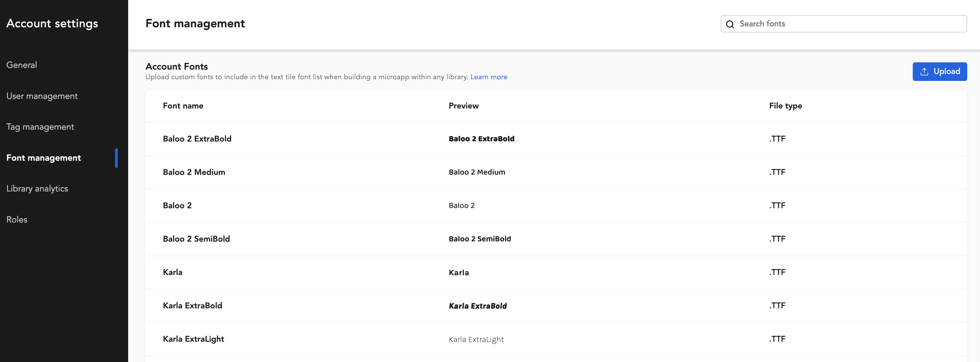Click the Preview column header
Viewport: 980px width, 362px height.
463,106
